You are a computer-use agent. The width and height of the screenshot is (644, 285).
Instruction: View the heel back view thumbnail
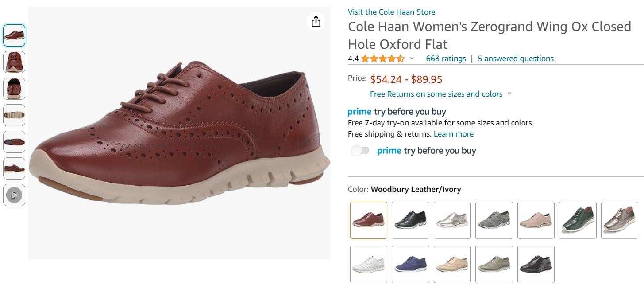[14, 89]
